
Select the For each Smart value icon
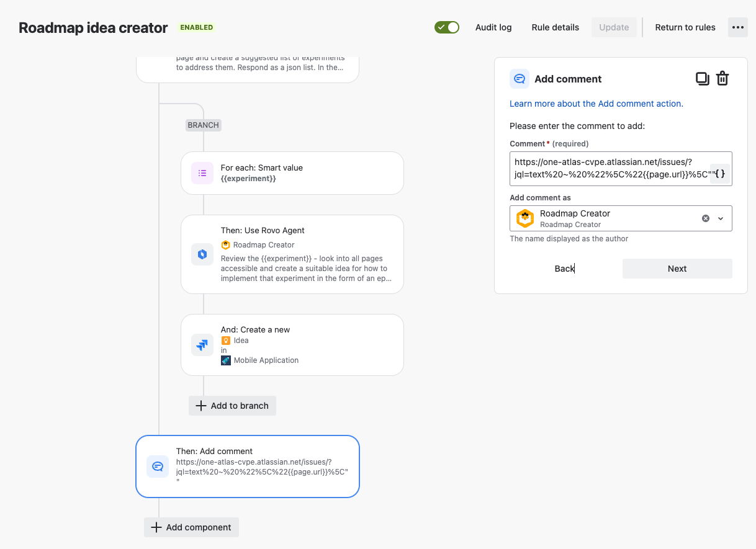coord(202,174)
